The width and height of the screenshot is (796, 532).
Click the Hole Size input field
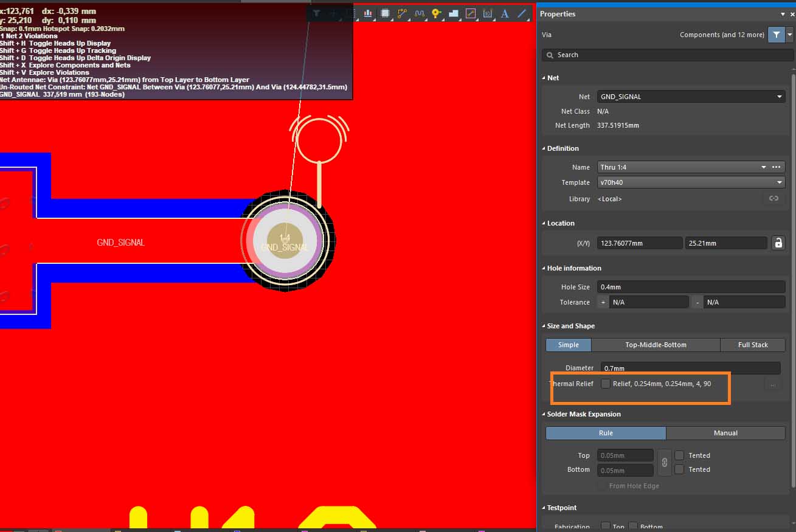[x=691, y=287]
